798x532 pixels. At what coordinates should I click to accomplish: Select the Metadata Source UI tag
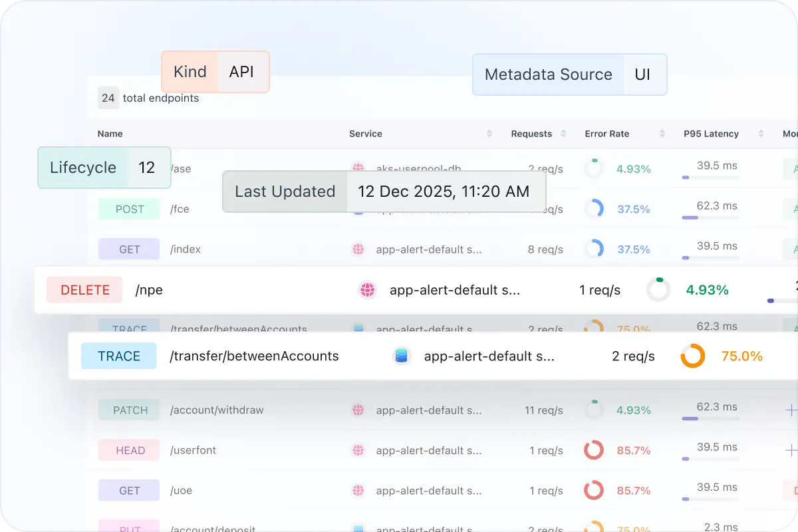click(x=569, y=74)
